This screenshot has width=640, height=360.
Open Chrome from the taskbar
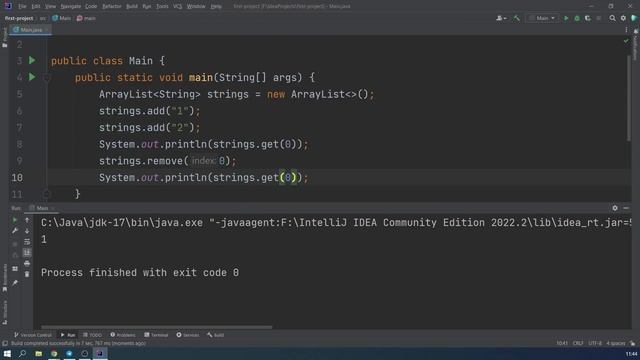click(x=54, y=353)
